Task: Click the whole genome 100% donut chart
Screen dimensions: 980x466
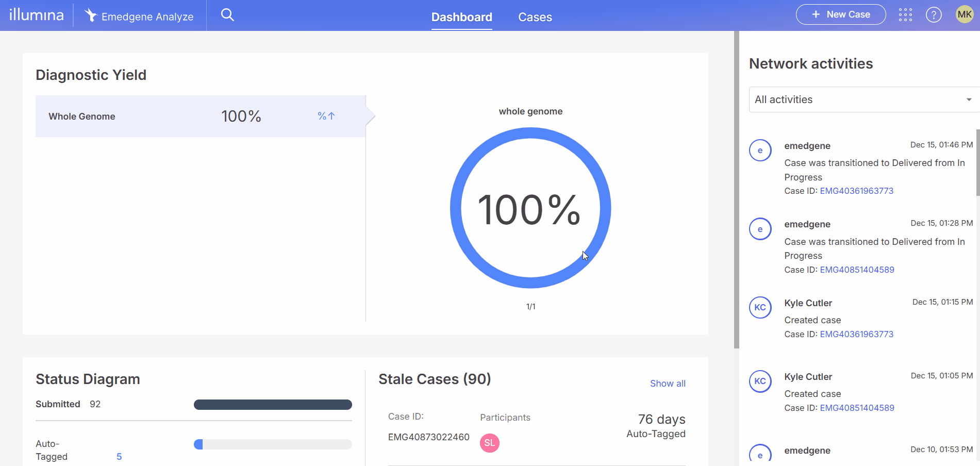Action: [530, 208]
